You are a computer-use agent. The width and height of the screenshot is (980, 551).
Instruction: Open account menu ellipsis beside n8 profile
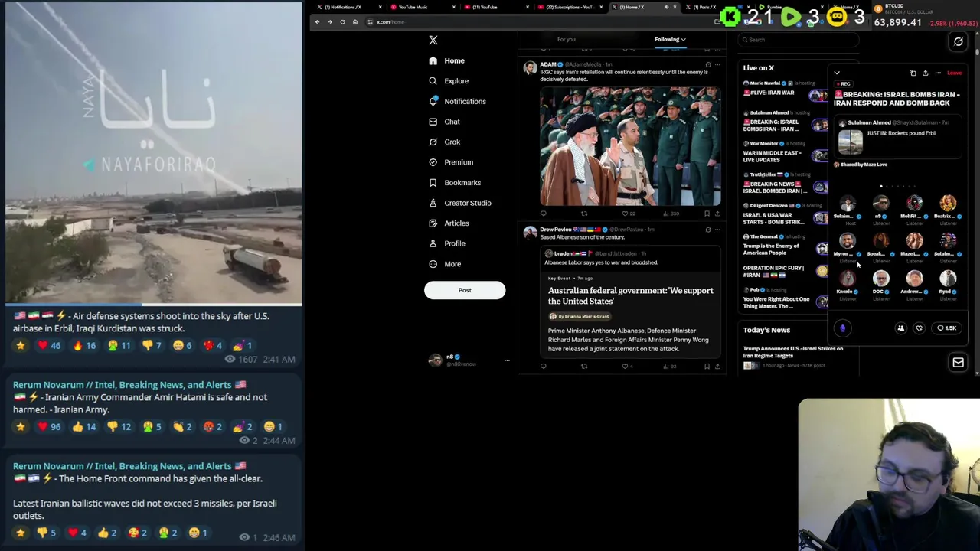[506, 360]
